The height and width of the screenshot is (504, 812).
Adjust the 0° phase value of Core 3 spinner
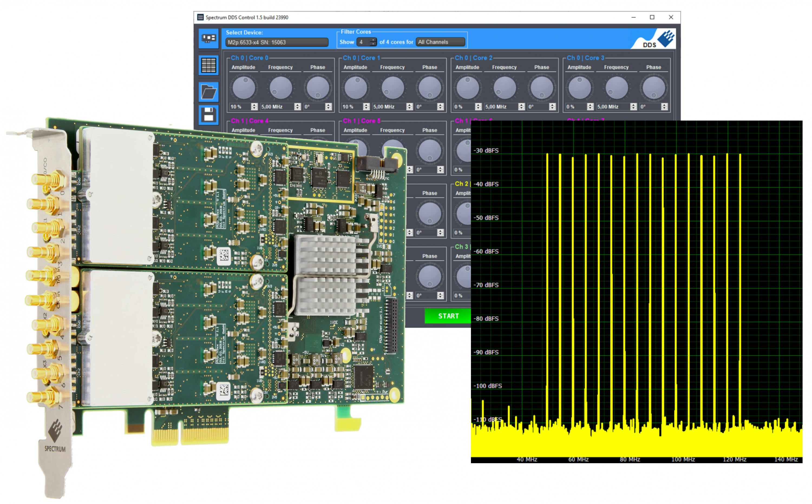tap(664, 107)
